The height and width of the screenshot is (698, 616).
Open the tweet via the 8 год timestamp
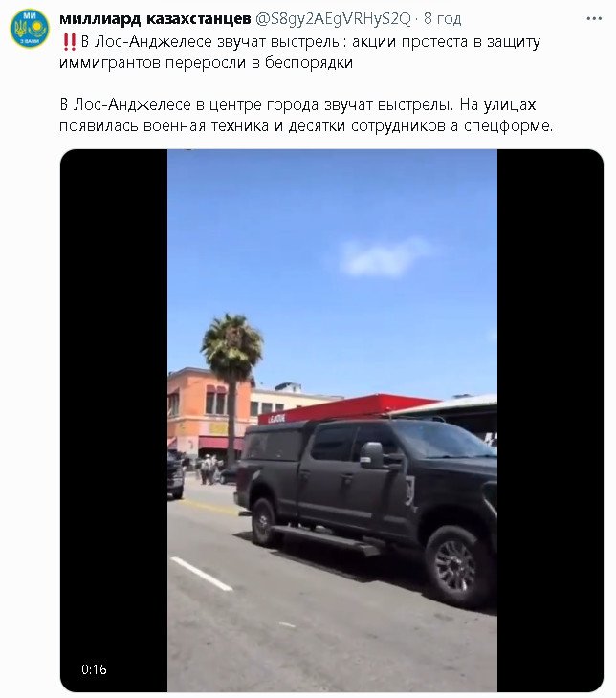(442, 19)
